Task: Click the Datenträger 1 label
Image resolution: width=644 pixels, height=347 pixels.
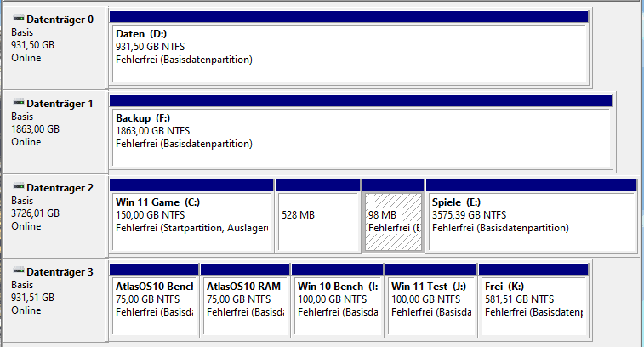Action: click(60, 104)
